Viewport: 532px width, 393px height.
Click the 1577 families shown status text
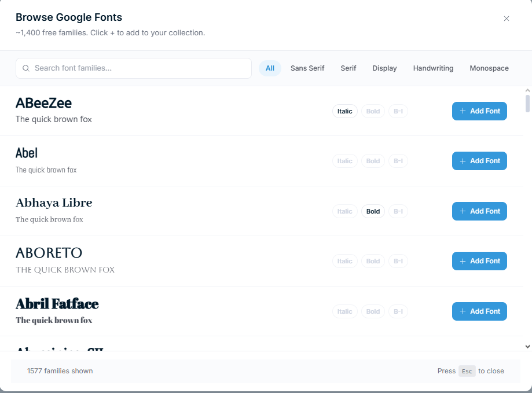(60, 371)
